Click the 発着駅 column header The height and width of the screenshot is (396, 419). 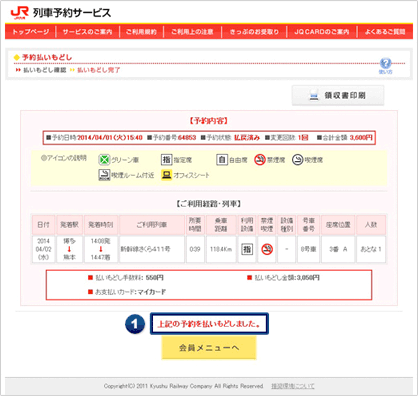click(x=69, y=225)
